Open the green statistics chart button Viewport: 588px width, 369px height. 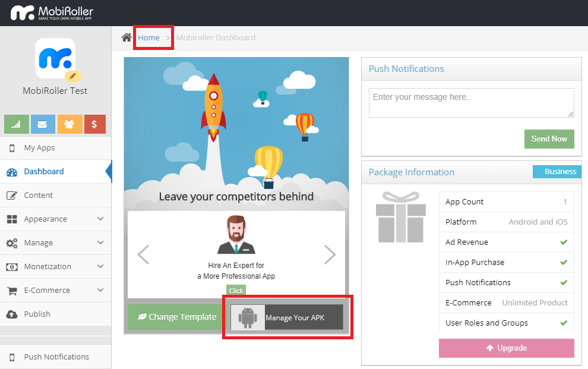(17, 124)
